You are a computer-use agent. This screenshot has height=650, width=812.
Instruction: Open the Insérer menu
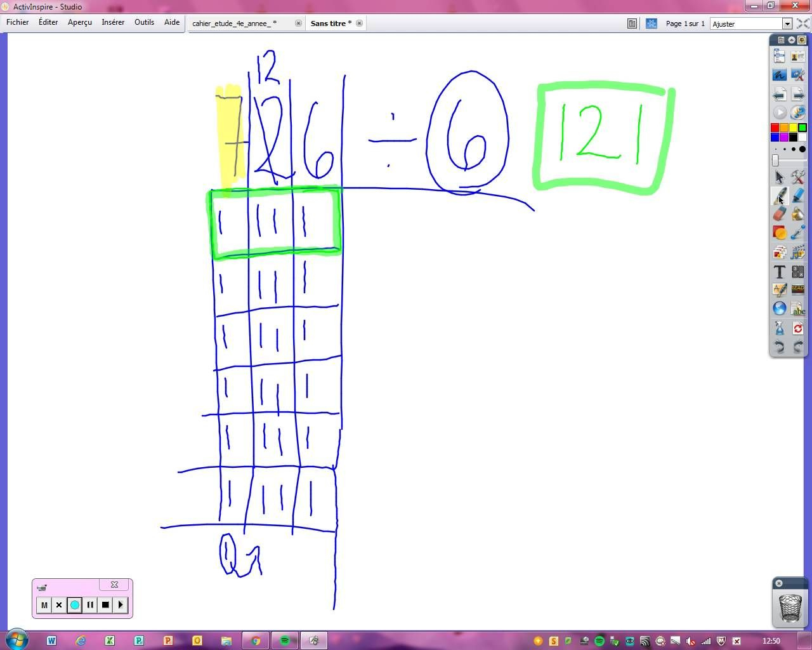[x=113, y=22]
